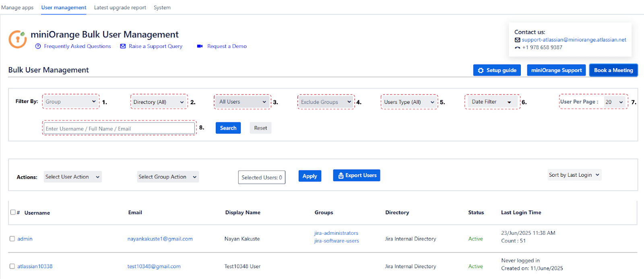
Task: Click the Nayan Kakuste display name
Action: [x=242, y=239]
